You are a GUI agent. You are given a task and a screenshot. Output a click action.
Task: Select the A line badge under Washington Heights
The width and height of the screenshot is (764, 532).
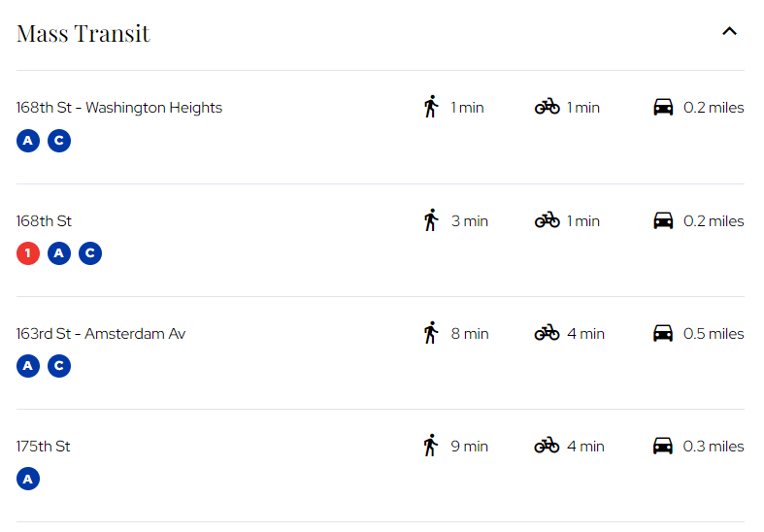click(x=28, y=141)
